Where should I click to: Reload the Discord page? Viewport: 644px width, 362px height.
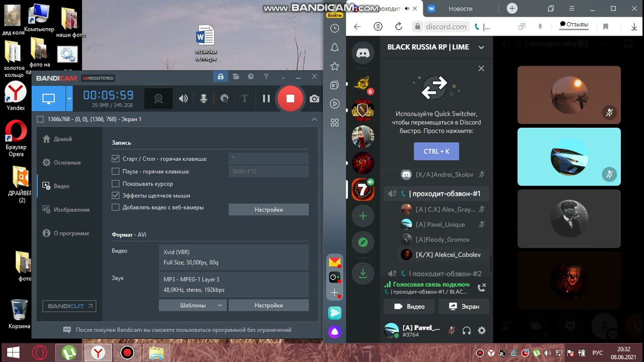398,27
